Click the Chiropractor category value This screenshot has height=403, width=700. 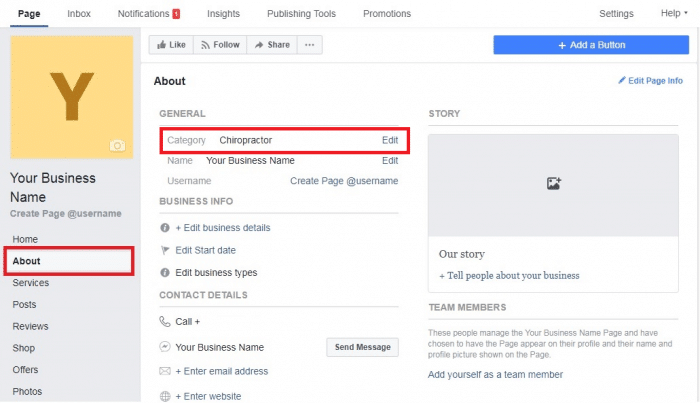pyautogui.click(x=246, y=140)
